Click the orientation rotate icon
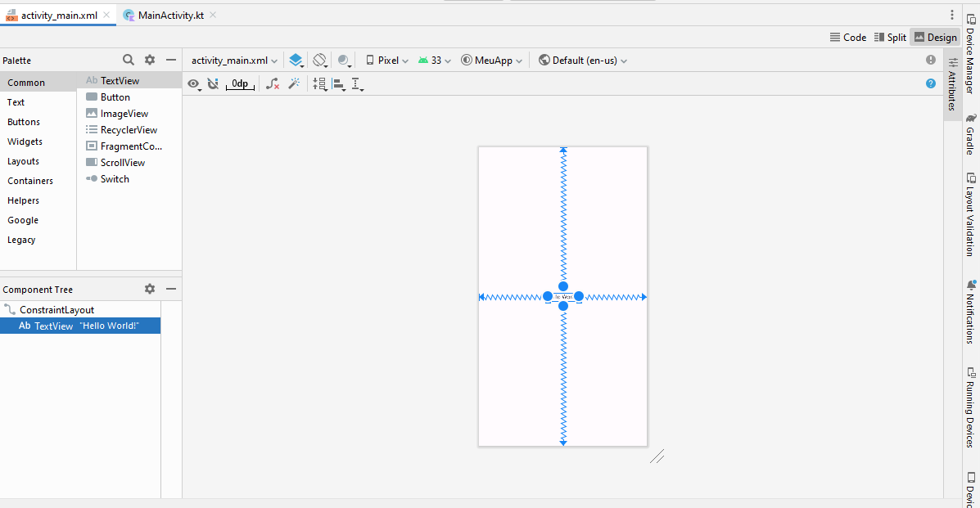The height and width of the screenshot is (508, 980). (320, 61)
